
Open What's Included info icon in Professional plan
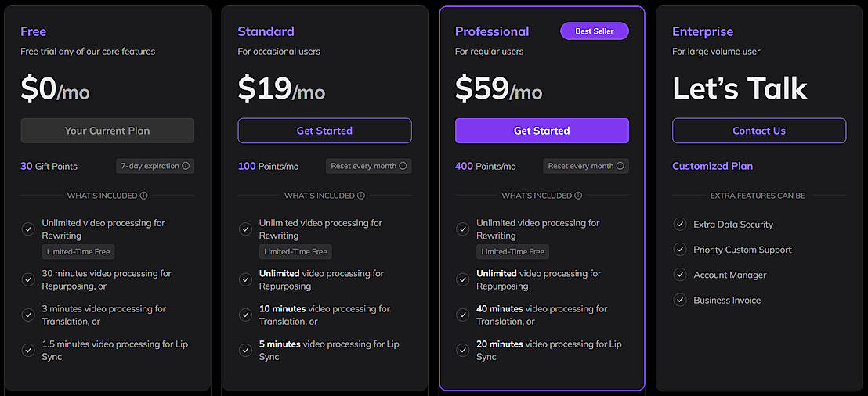[578, 196]
